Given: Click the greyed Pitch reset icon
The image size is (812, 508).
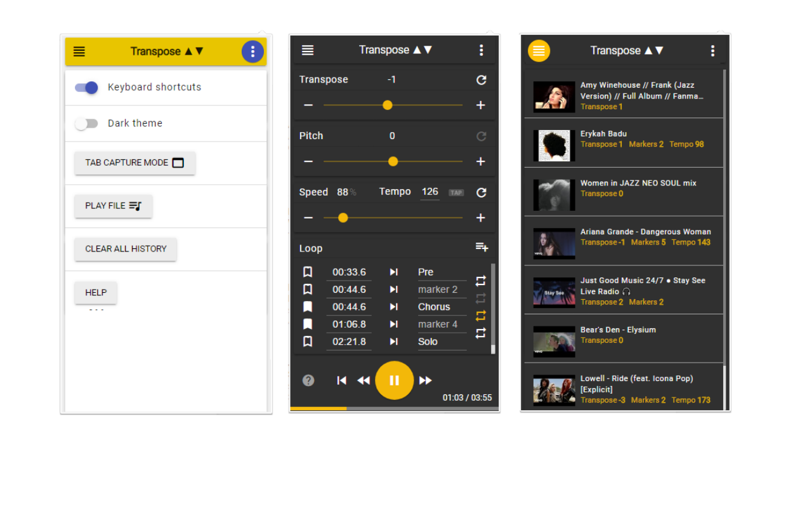Looking at the screenshot, I should [481, 136].
